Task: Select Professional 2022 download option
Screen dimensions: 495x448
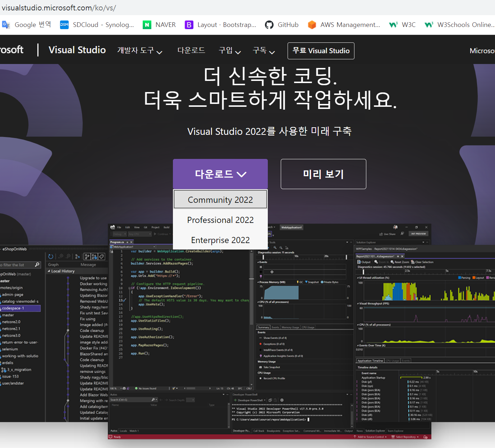Action: coord(220,220)
